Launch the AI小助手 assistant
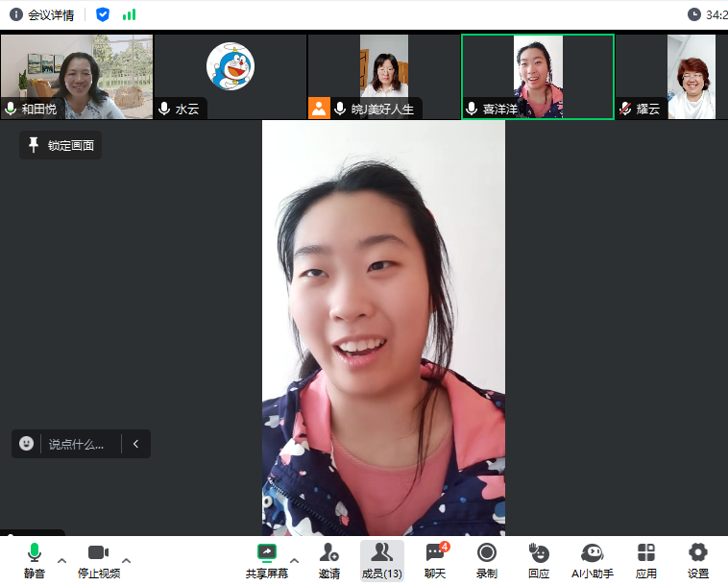 (592, 559)
